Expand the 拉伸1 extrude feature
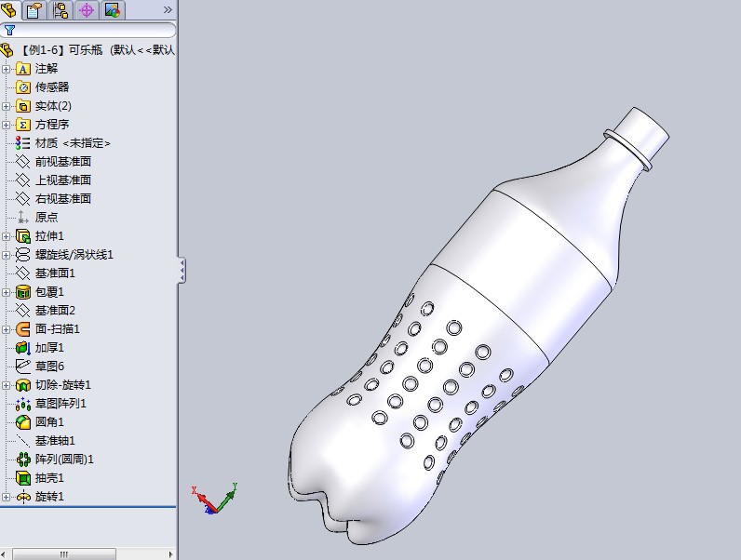 point(6,236)
